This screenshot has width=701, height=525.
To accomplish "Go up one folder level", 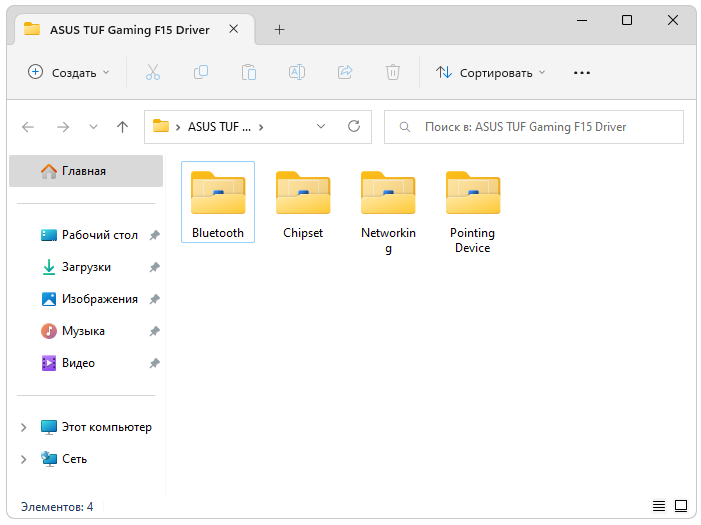I will coord(122,127).
